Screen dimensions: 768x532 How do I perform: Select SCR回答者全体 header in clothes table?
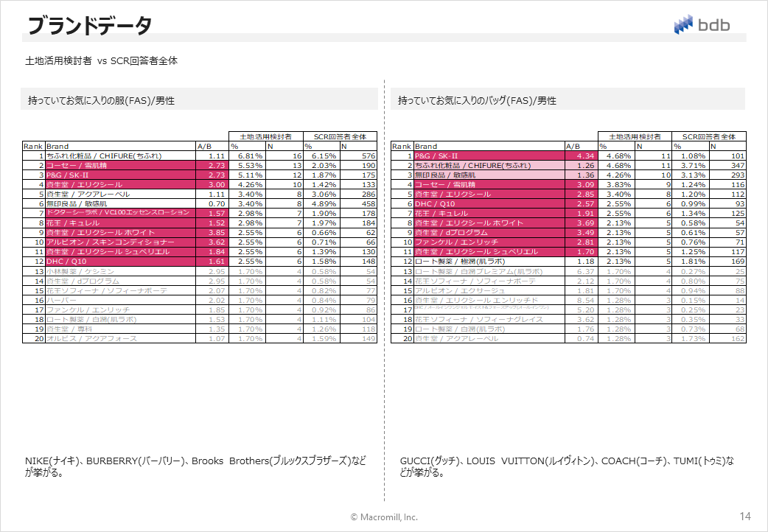pyautogui.click(x=340, y=136)
